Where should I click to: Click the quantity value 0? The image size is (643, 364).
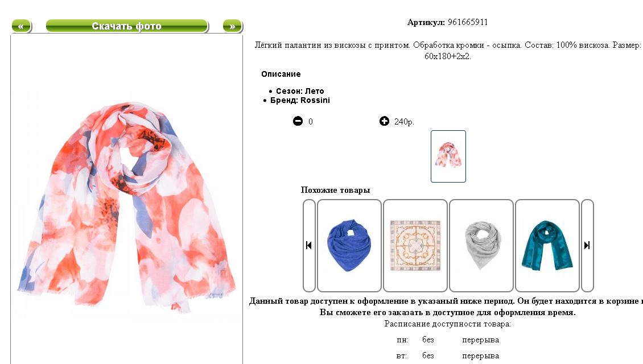pos(311,122)
